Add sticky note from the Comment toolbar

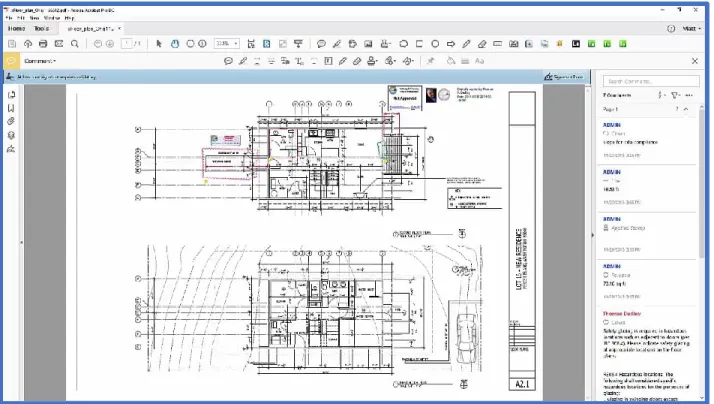[x=229, y=61]
